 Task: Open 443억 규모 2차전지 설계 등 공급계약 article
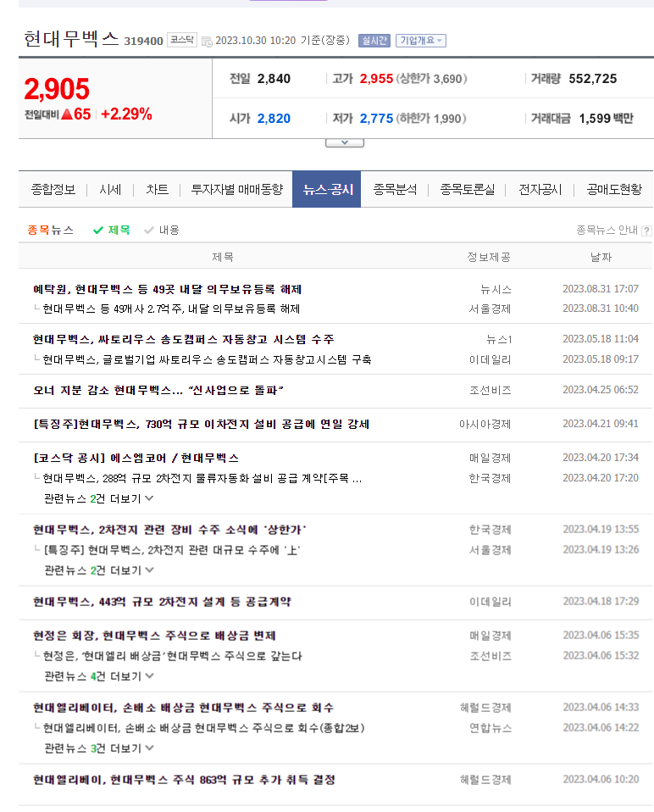point(162,602)
